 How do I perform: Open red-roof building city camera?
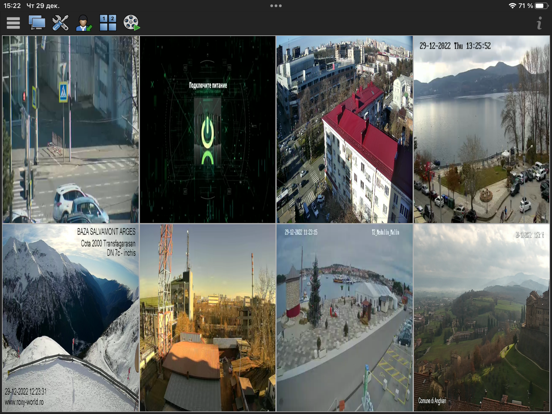[x=344, y=129]
